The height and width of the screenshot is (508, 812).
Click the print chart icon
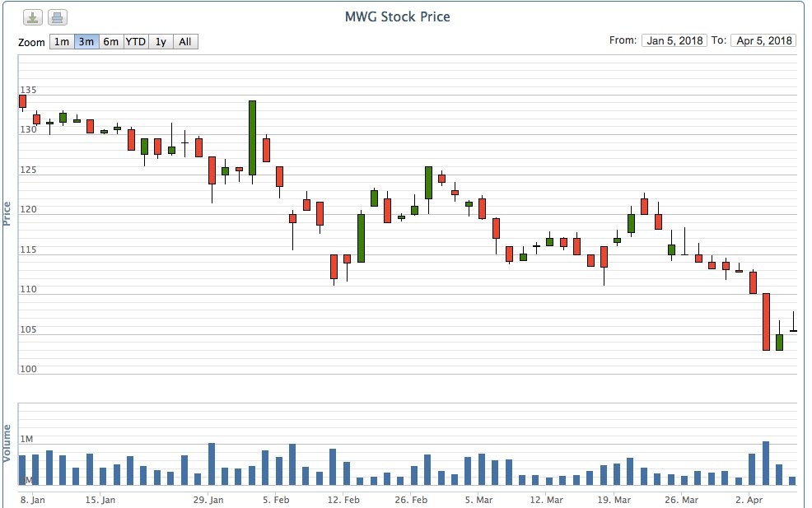pyautogui.click(x=57, y=17)
